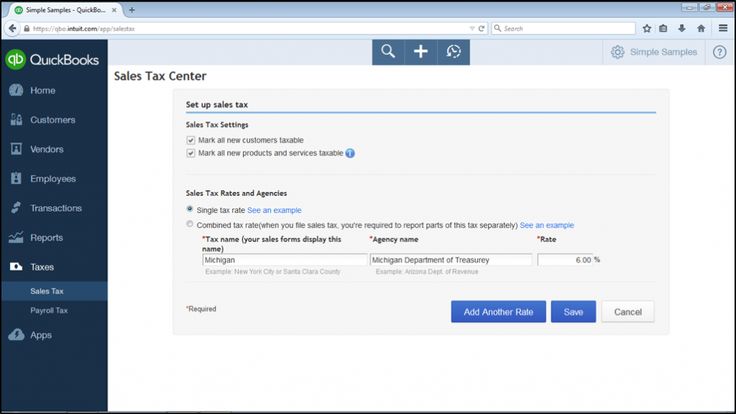Click the info icon beside products taxable
This screenshot has height=414, width=736.
(x=350, y=153)
